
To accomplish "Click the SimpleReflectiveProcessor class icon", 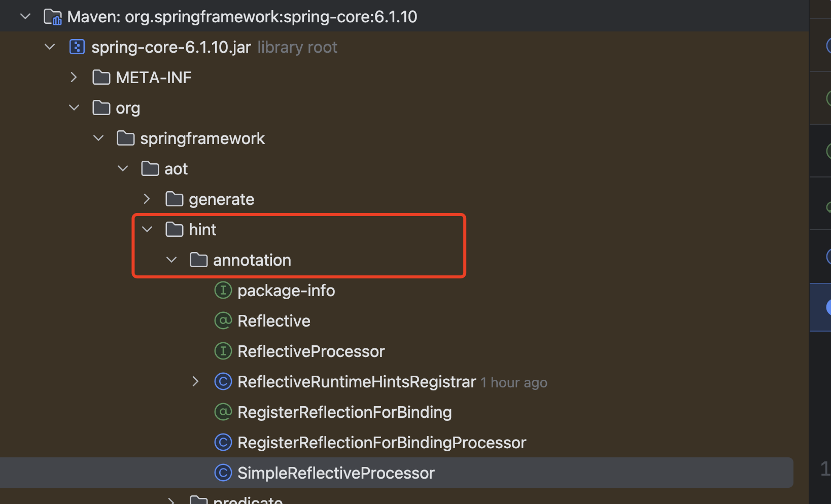I will click(x=223, y=473).
